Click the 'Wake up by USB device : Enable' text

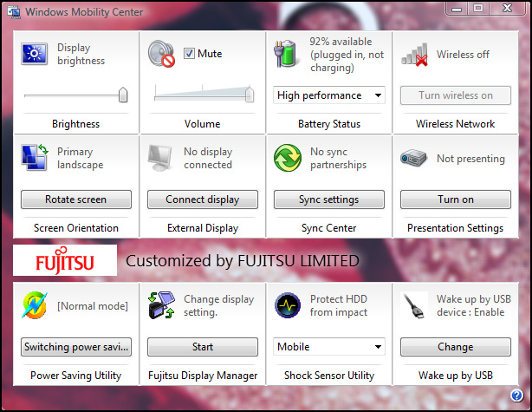click(474, 305)
